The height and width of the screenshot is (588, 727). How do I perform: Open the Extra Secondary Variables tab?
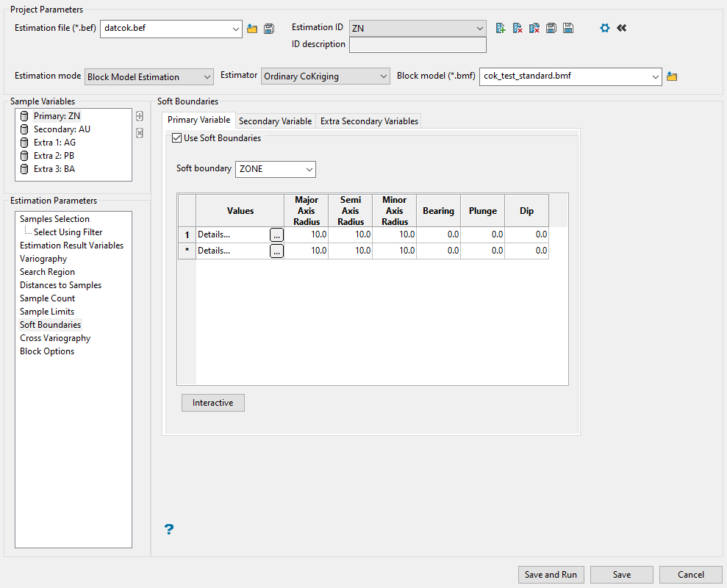point(369,121)
